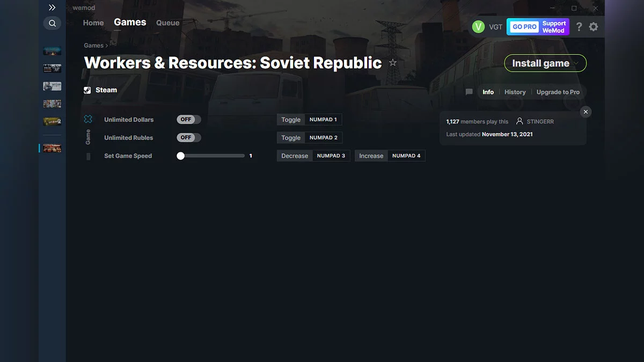Click the Increase button for game speed
The image size is (644, 362).
371,156
